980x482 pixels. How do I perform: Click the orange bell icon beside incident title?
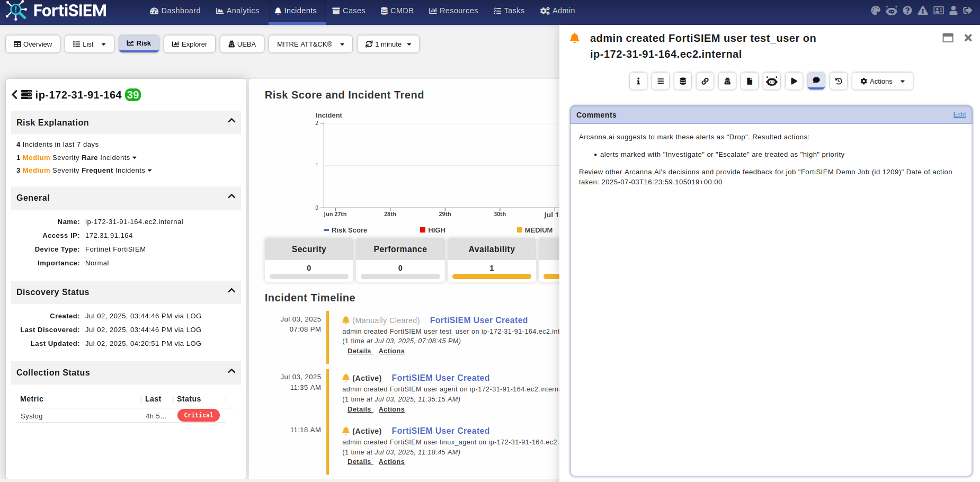point(574,38)
